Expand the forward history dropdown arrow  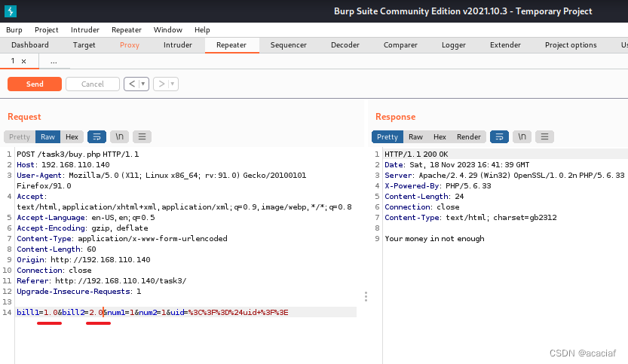pyautogui.click(x=173, y=84)
